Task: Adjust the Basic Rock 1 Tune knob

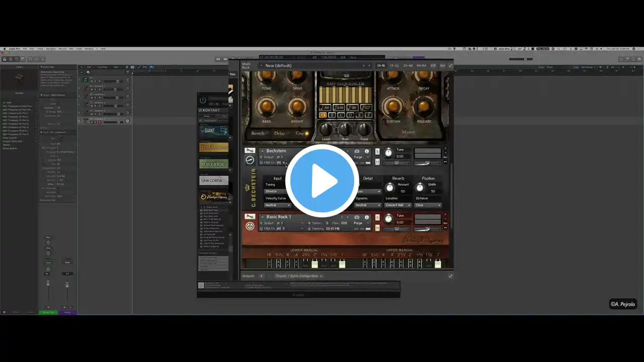Action: [388, 219]
